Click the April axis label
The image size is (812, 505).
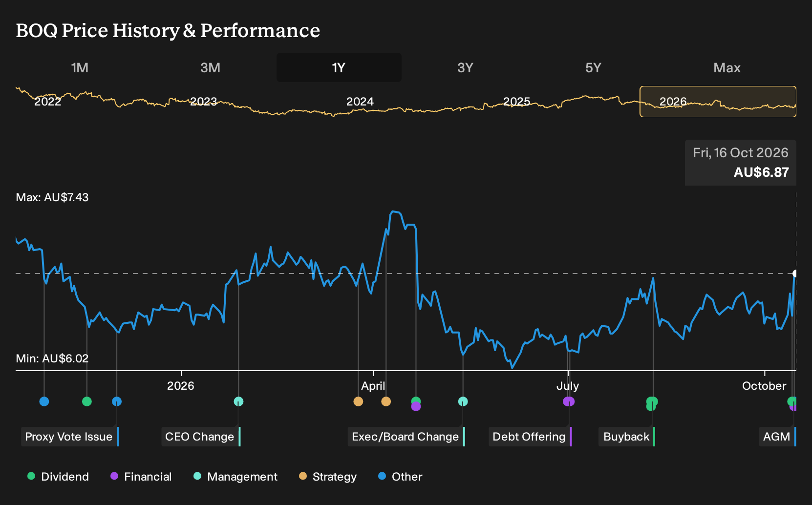(x=373, y=386)
